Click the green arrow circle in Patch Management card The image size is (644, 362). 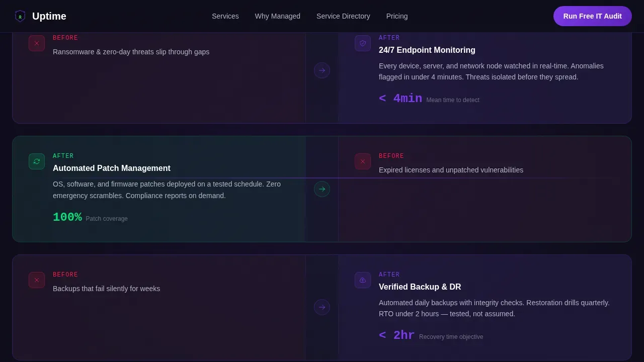tap(322, 189)
